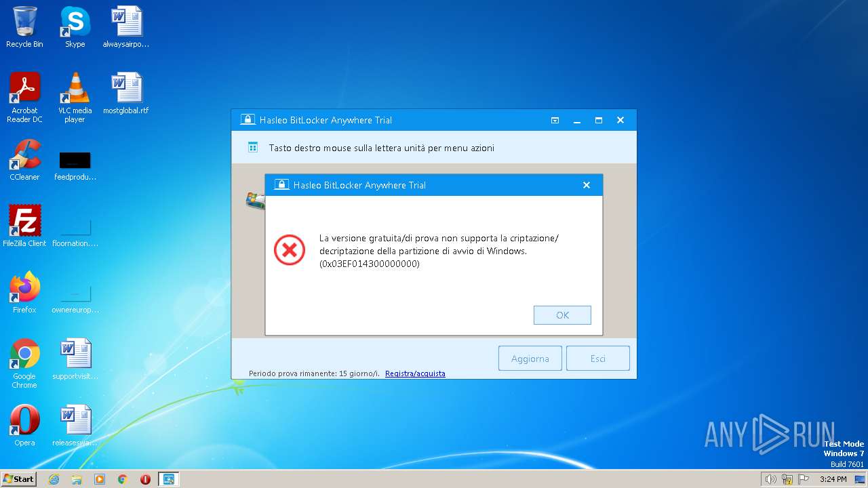Open Internet Explorer from taskbar
Screen dimensions: 868x488
54,479
